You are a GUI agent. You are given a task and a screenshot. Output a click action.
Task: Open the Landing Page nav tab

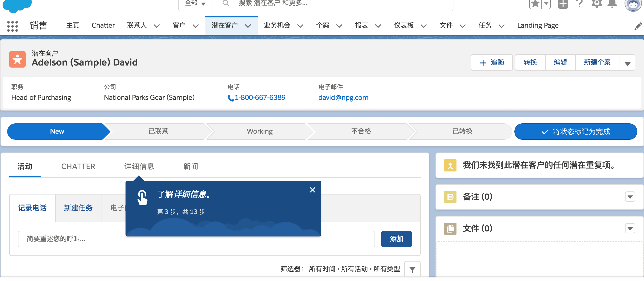[538, 26]
